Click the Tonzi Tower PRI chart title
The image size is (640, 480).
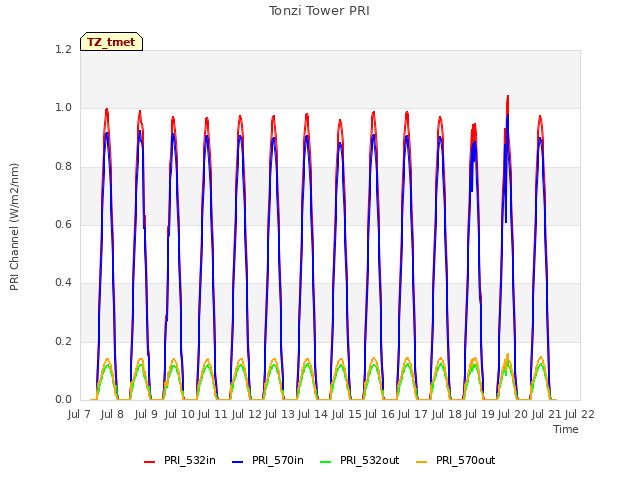(x=319, y=11)
